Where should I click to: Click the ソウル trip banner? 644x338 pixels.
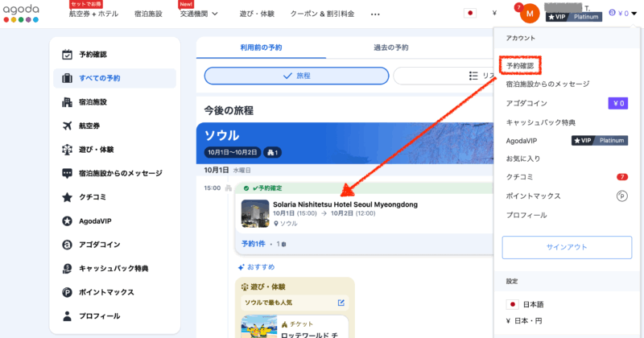tap(345, 143)
